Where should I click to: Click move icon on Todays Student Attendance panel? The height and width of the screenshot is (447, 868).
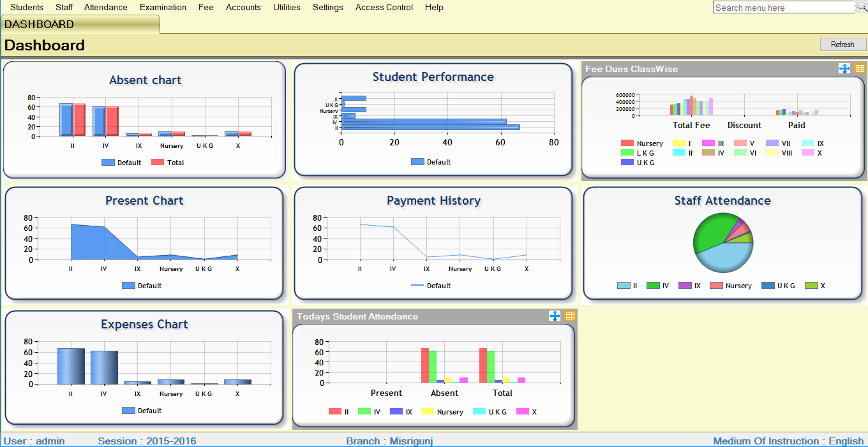click(555, 316)
